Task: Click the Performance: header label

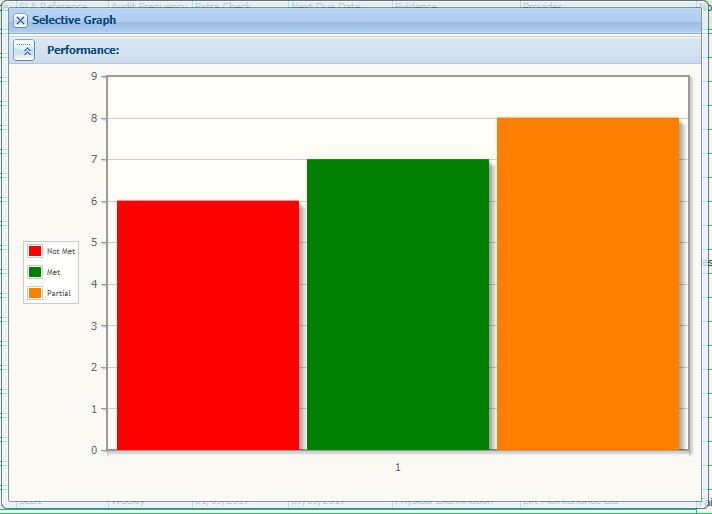Action: pyautogui.click(x=83, y=50)
